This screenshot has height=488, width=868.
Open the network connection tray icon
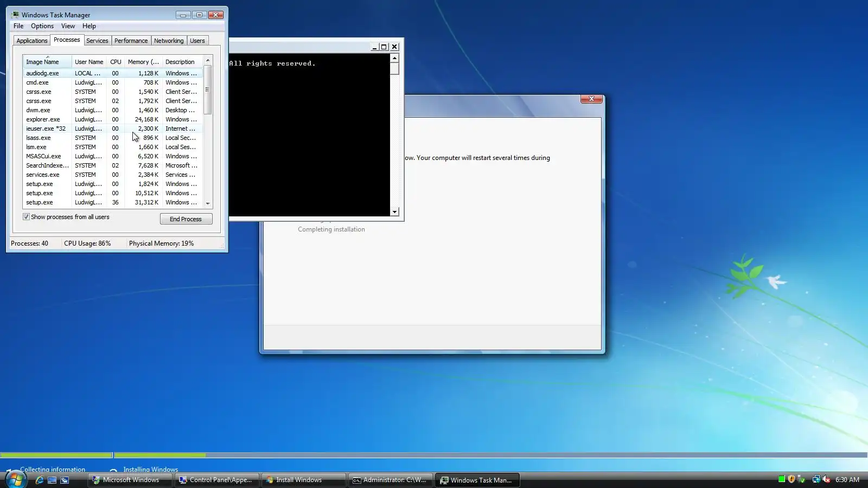point(816,479)
